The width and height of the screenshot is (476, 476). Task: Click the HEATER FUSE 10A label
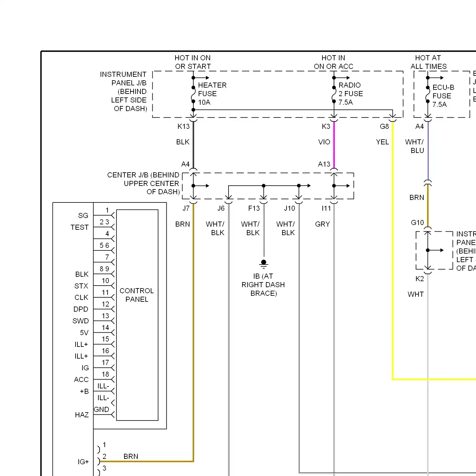coord(212,94)
